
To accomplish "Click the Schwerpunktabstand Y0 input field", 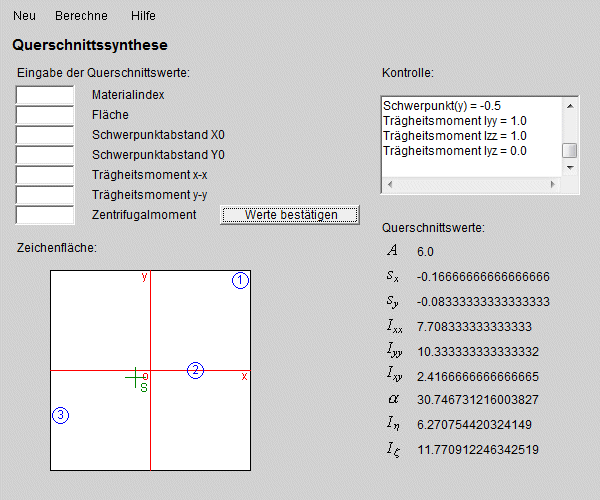I will [x=45, y=155].
